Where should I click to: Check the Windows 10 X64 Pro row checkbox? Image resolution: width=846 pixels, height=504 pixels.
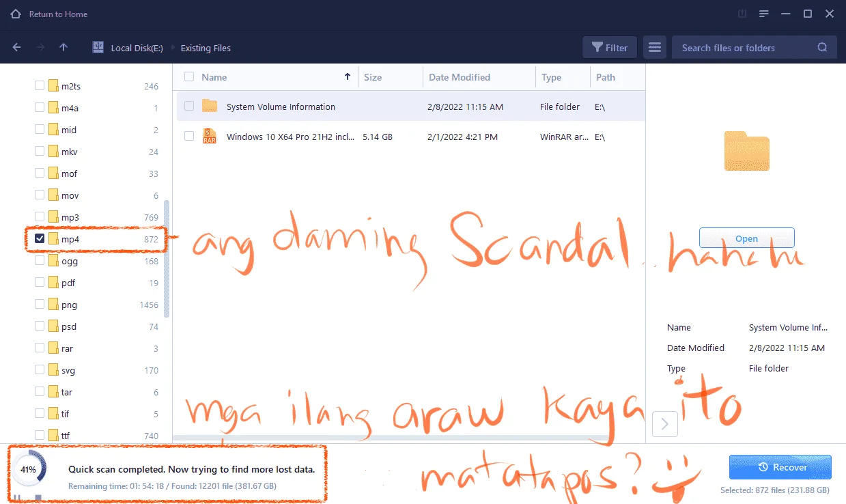189,137
